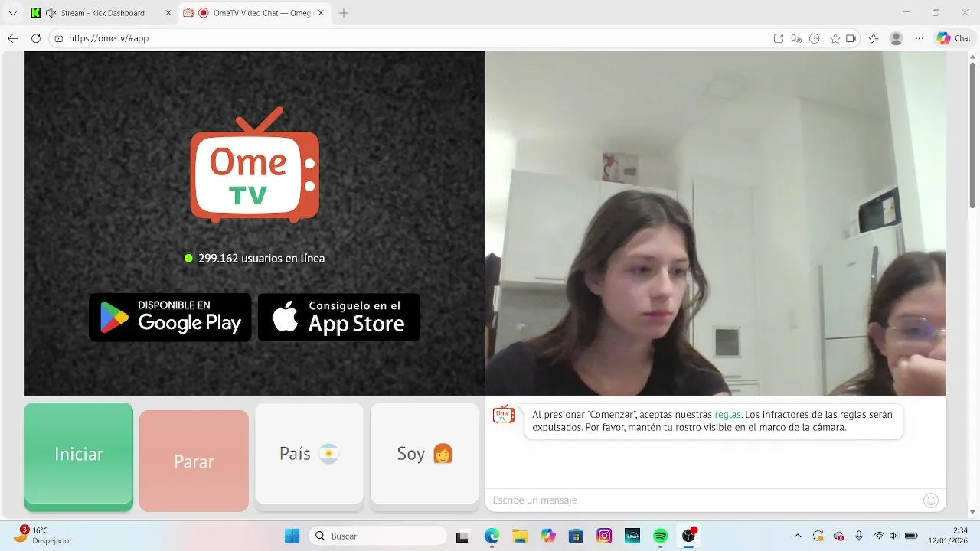Click the Google Play download badge

[170, 317]
